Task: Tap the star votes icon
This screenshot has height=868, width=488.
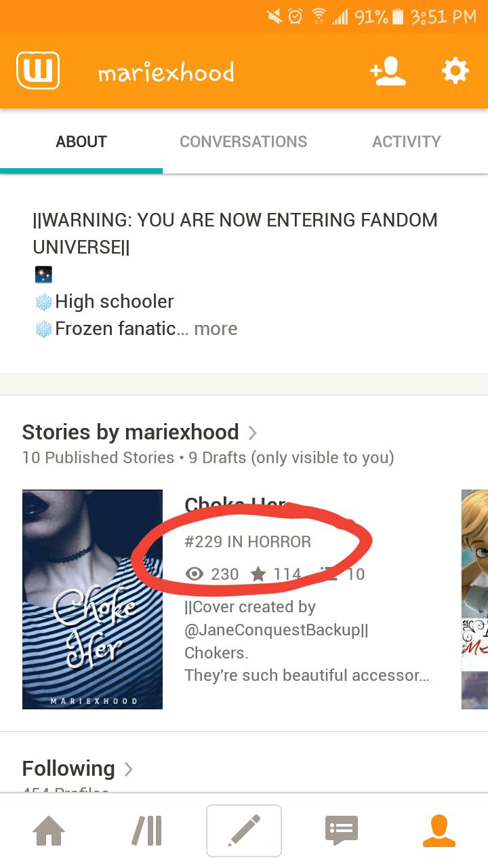Action: click(258, 574)
